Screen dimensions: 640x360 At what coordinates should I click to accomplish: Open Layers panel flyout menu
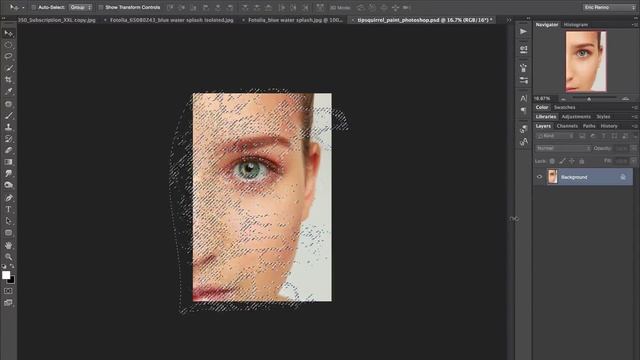coord(635,126)
